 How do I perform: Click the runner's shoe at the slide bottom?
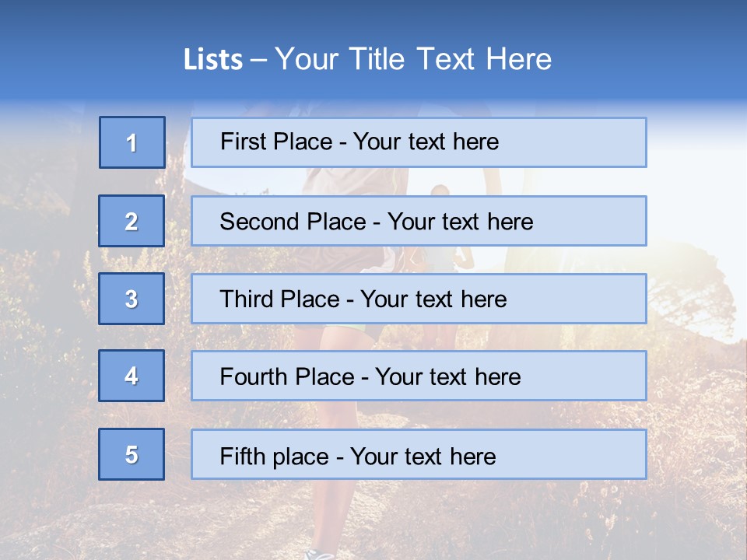[320, 554]
